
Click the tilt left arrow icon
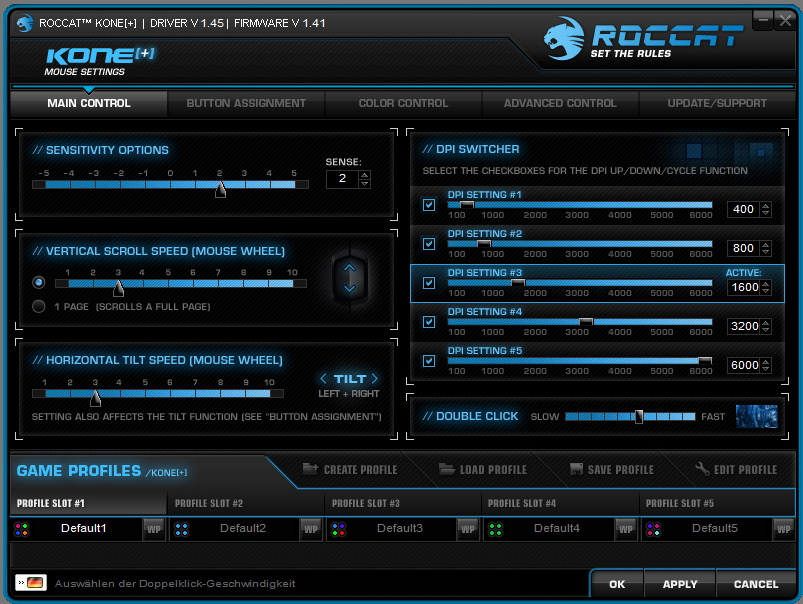(x=323, y=379)
